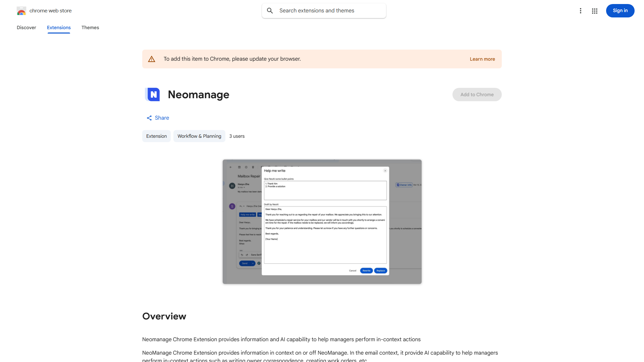Open the three-dot more options menu
Viewport: 644px width, 362px height.
pyautogui.click(x=580, y=11)
